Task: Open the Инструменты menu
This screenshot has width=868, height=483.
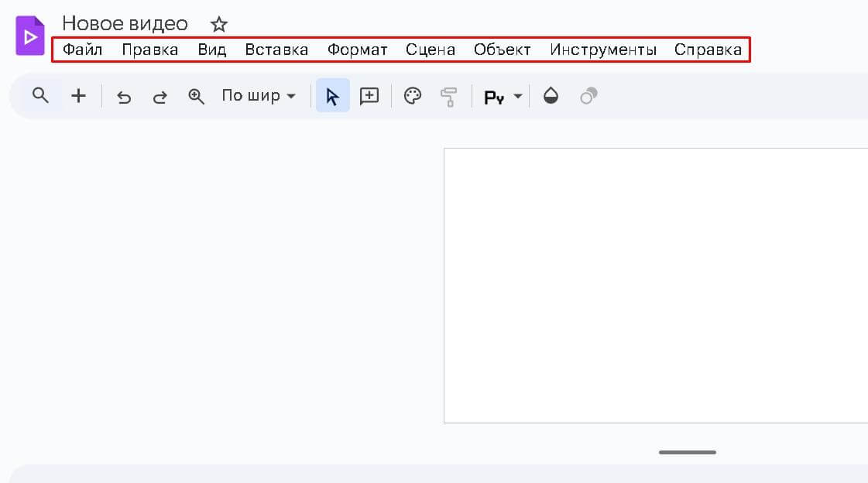Action: tap(603, 50)
